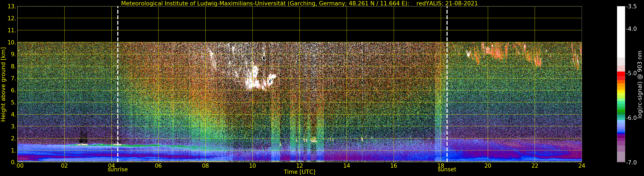The image size is (644, 176).
Task: Click the 14 time tick label
Action: [347, 166]
